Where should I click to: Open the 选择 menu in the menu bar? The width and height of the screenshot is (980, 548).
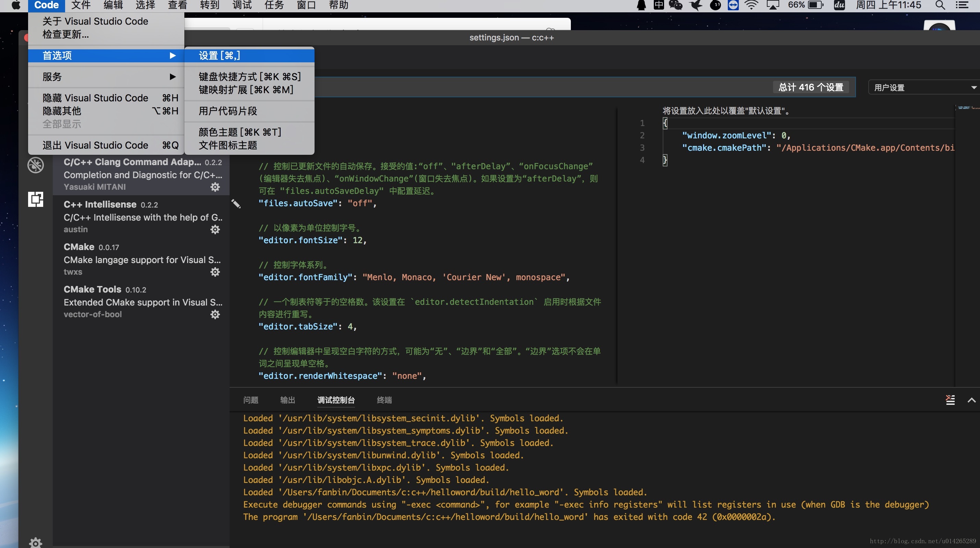click(145, 5)
